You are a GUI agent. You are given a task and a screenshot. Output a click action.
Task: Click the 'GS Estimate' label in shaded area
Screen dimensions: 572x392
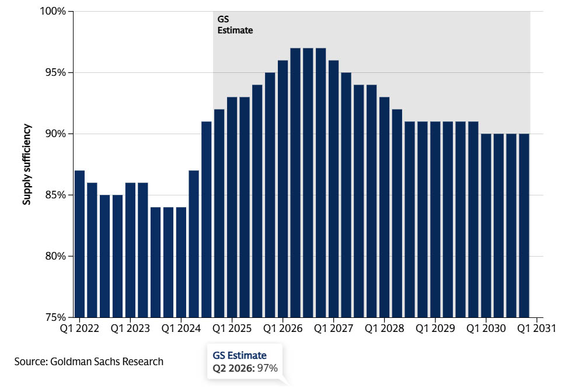235,24
